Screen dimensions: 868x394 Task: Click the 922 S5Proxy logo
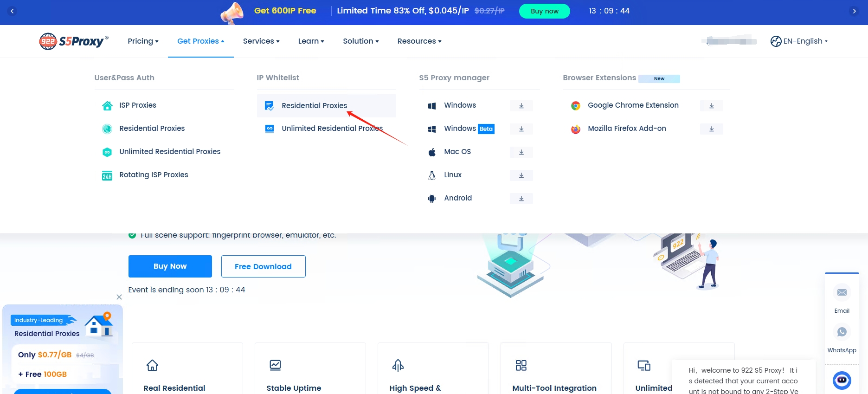[73, 41]
